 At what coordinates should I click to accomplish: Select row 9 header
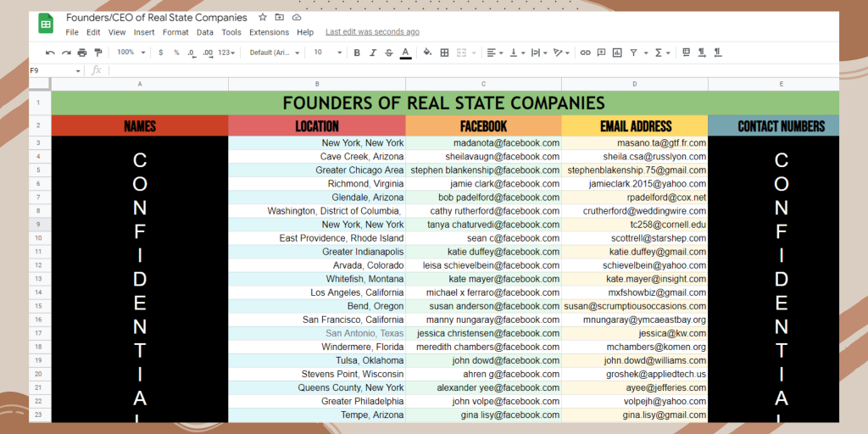click(x=40, y=225)
